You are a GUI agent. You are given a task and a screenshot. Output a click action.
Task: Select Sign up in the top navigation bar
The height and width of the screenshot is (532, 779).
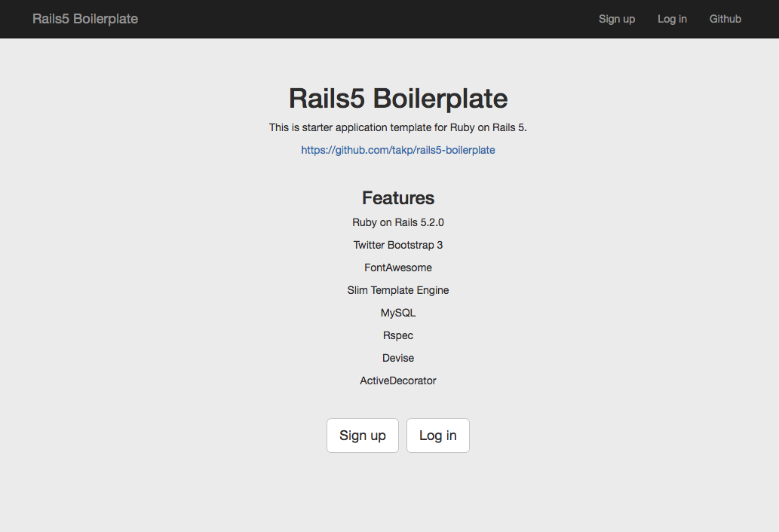[x=617, y=19]
